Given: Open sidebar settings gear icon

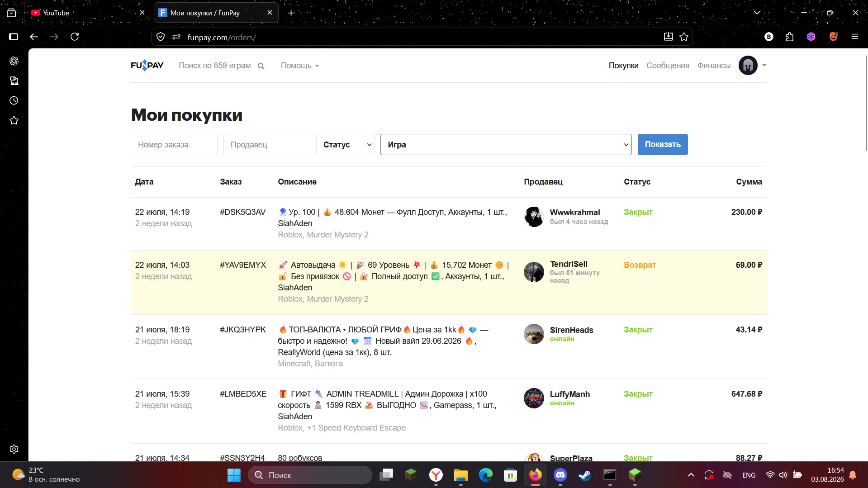Looking at the screenshot, I should click(x=14, y=449).
